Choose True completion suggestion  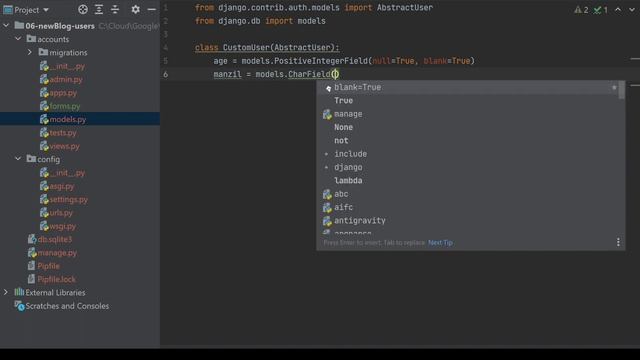pyautogui.click(x=468, y=100)
